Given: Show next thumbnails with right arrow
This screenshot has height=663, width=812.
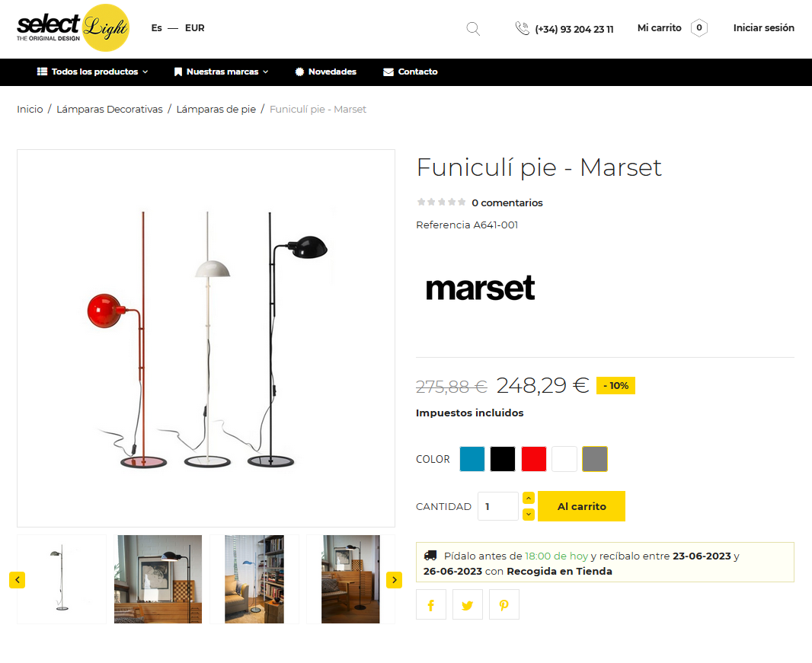Looking at the screenshot, I should (394, 580).
